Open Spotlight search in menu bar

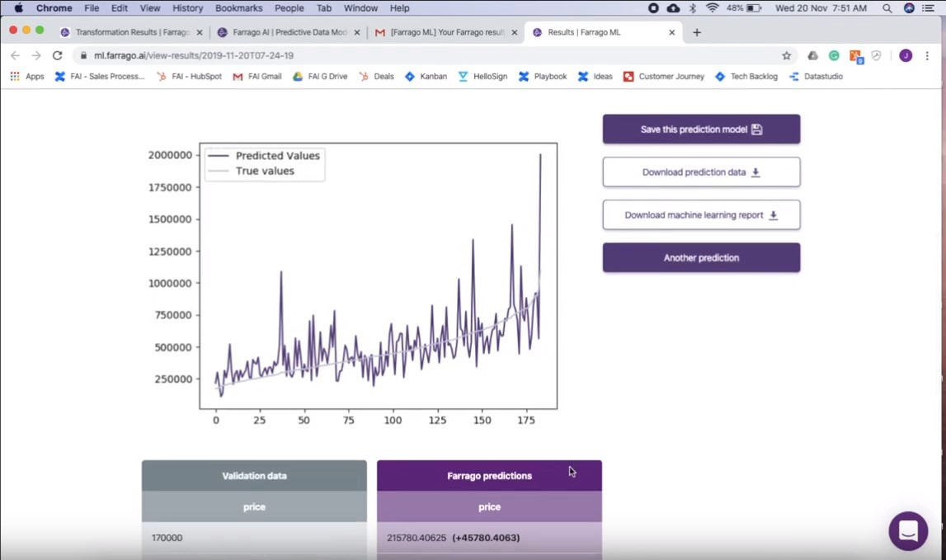(x=887, y=8)
